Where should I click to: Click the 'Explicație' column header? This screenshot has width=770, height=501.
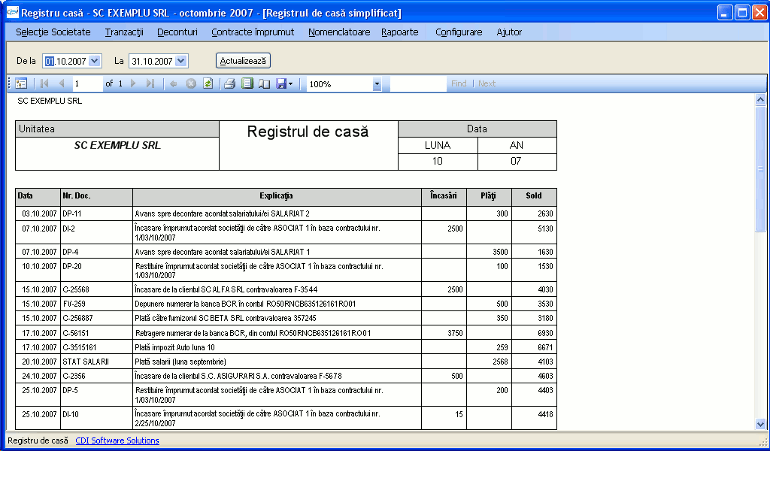pyautogui.click(x=276, y=196)
